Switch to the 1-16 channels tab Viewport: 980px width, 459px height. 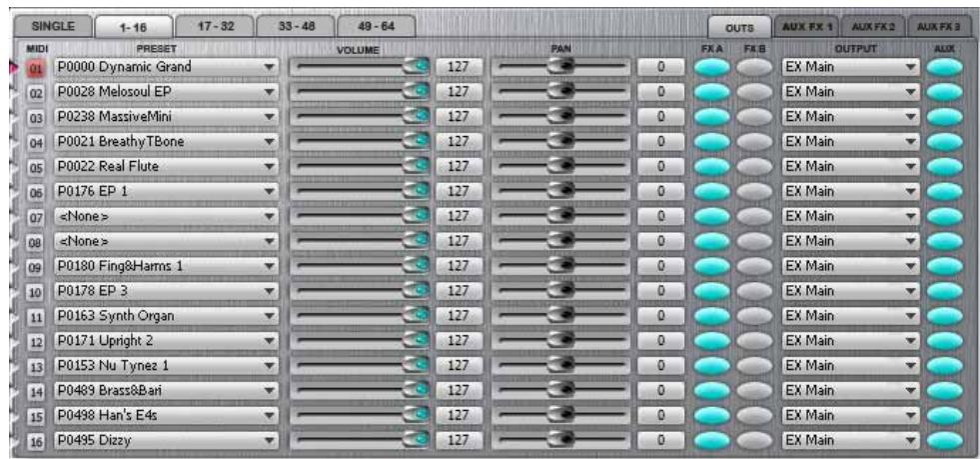[133, 28]
